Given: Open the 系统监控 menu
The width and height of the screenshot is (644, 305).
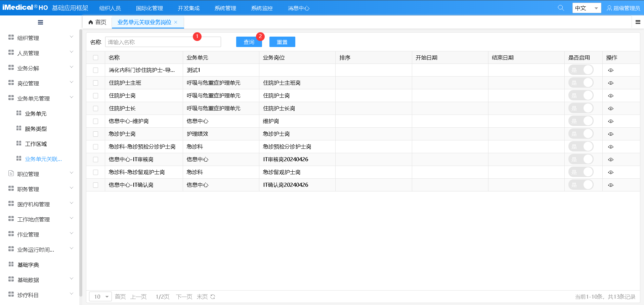Looking at the screenshot, I should point(262,7).
